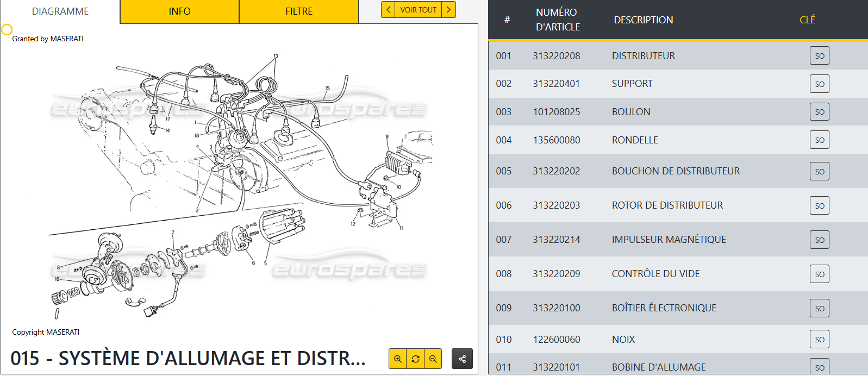Open the FILTRE tab
Viewport: 868px width, 376px height.
pyautogui.click(x=299, y=11)
